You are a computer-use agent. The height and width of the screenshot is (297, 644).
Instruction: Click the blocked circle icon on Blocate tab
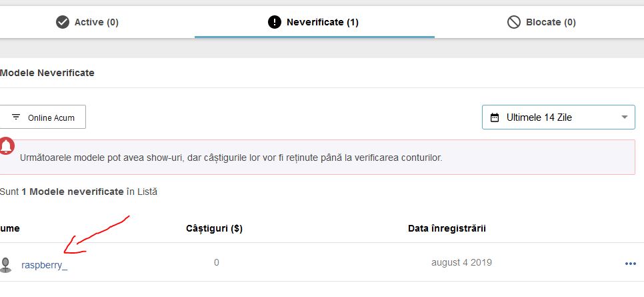tap(513, 22)
